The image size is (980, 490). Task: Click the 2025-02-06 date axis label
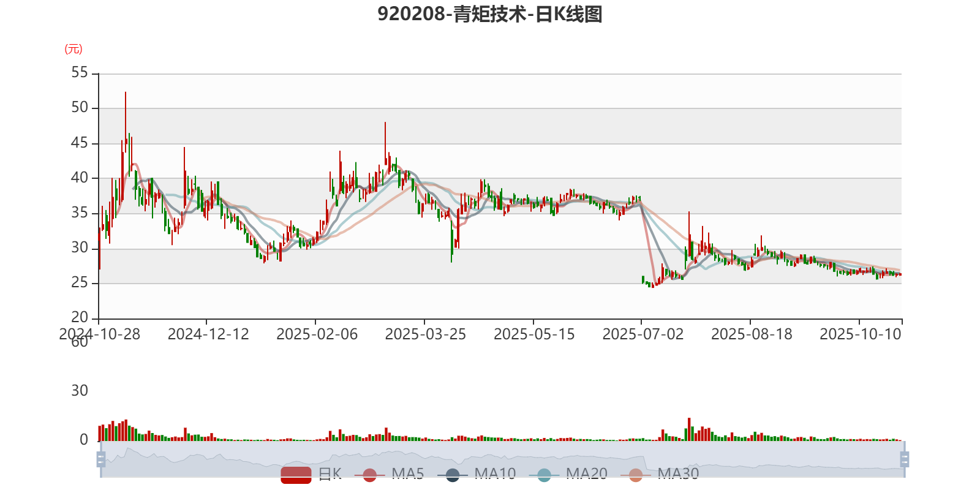point(317,334)
